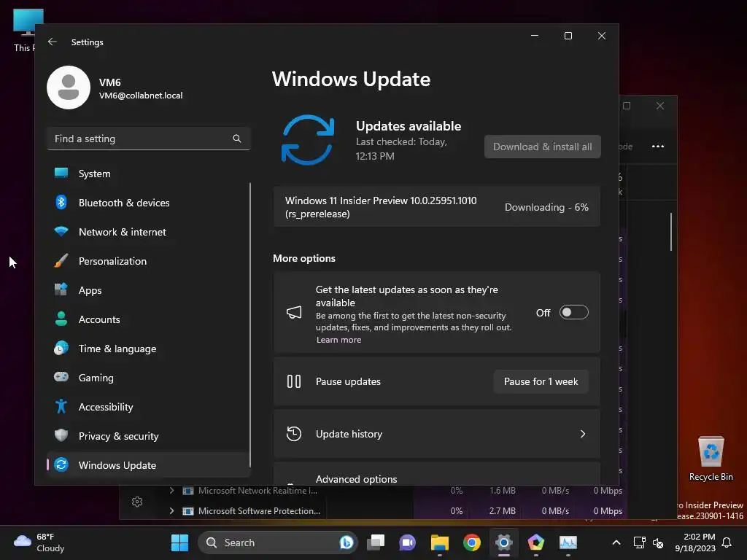Open System settings category
The width and height of the screenshot is (747, 560).
pos(149,174)
